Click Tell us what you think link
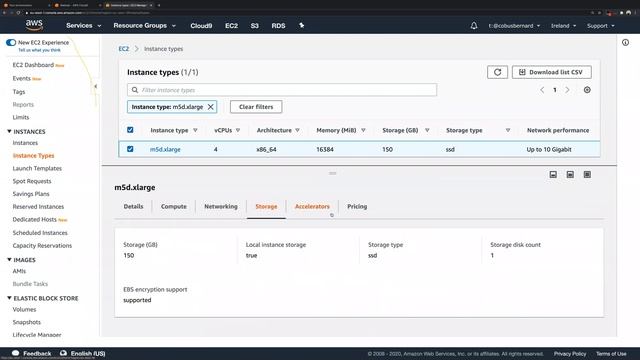Viewport: 640px width, 360px height. point(39,50)
